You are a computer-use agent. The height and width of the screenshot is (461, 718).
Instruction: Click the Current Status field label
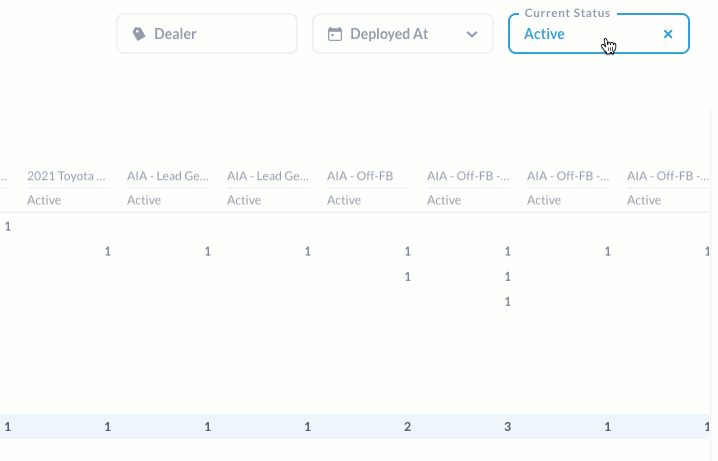point(567,13)
